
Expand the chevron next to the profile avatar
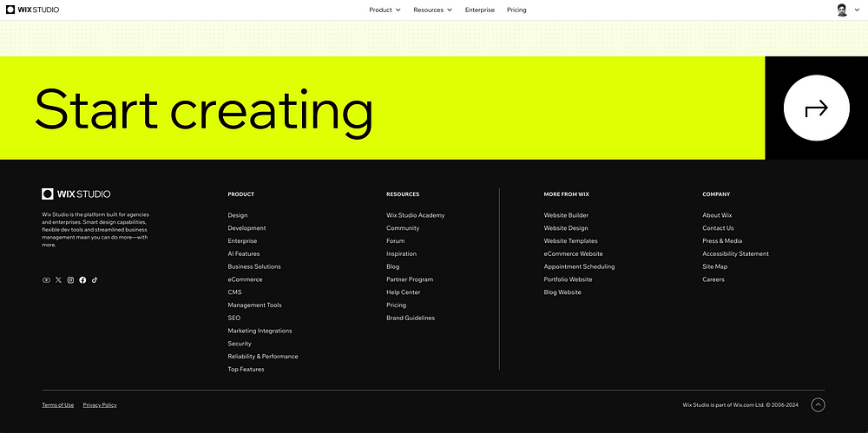(x=857, y=10)
